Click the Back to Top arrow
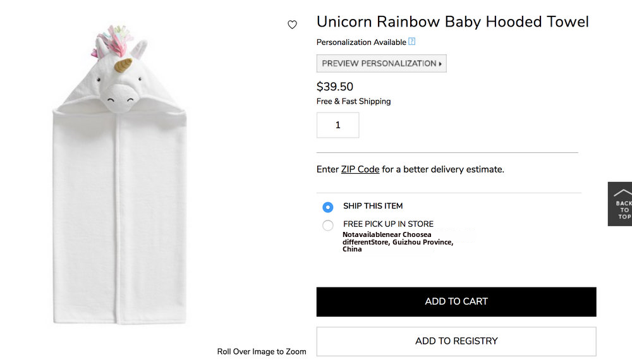This screenshot has height=364, width=632. tap(621, 203)
